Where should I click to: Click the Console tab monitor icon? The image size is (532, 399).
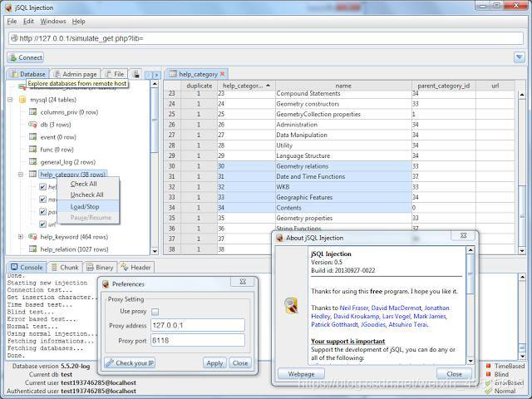coord(14,267)
